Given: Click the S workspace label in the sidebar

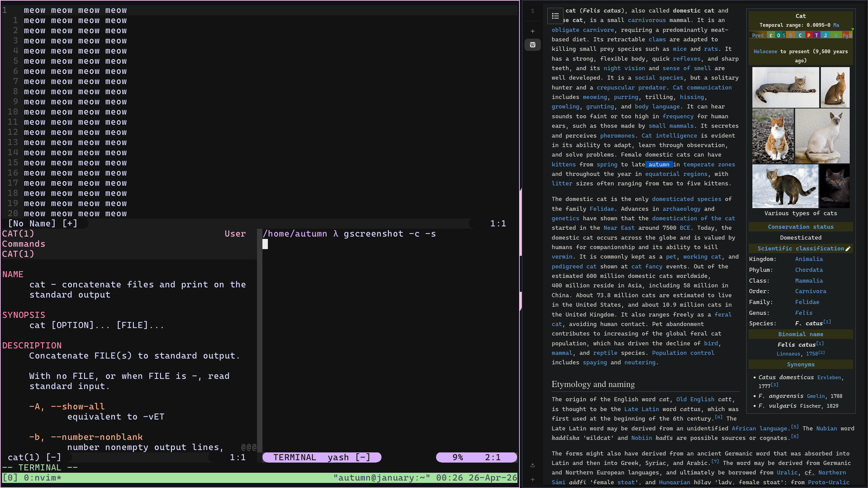Looking at the screenshot, I should (533, 11).
